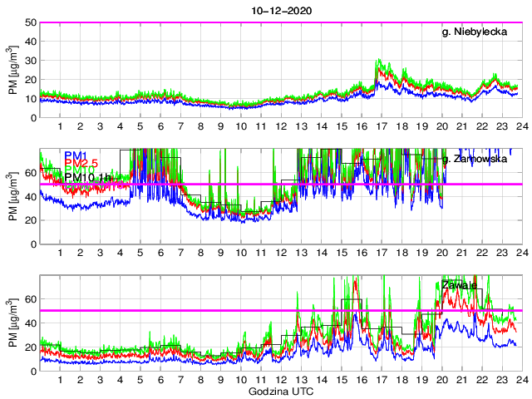Click hour 1 tick under the bottom plot
Screen dimensions: 532x399
tap(60, 380)
